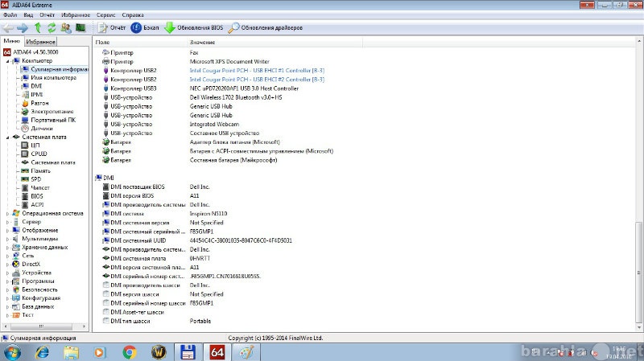Select Портативный ПК tree item
The width and height of the screenshot is (644, 361).
[48, 120]
